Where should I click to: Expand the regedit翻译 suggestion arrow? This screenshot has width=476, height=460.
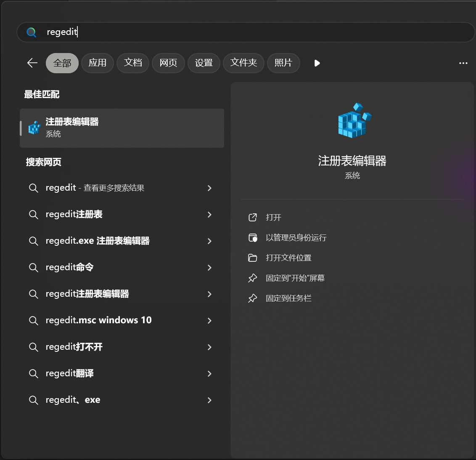(209, 374)
